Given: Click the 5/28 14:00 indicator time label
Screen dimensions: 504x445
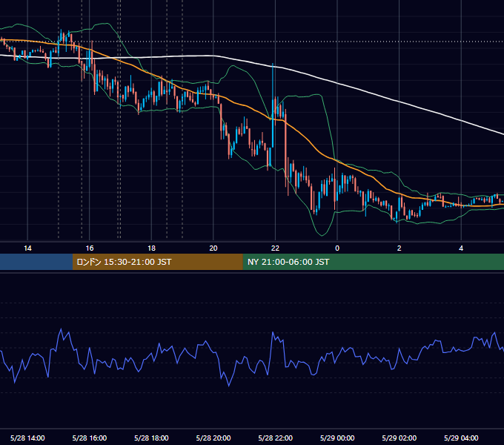Looking at the screenshot, I should pos(27,438).
